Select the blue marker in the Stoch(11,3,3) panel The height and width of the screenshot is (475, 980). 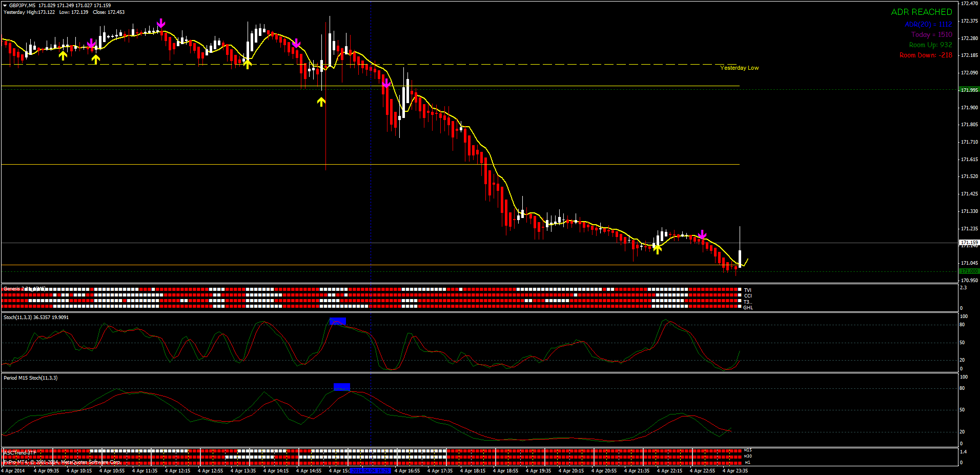coord(338,321)
